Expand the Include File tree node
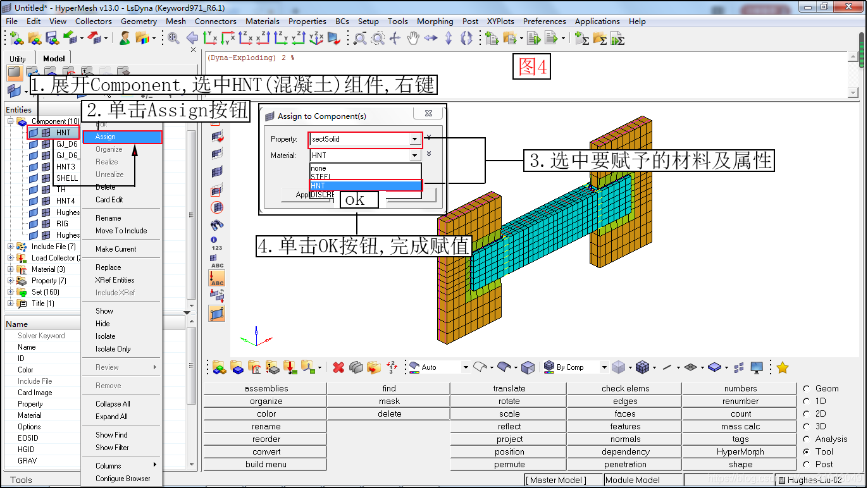The height and width of the screenshot is (490, 868). (x=11, y=247)
